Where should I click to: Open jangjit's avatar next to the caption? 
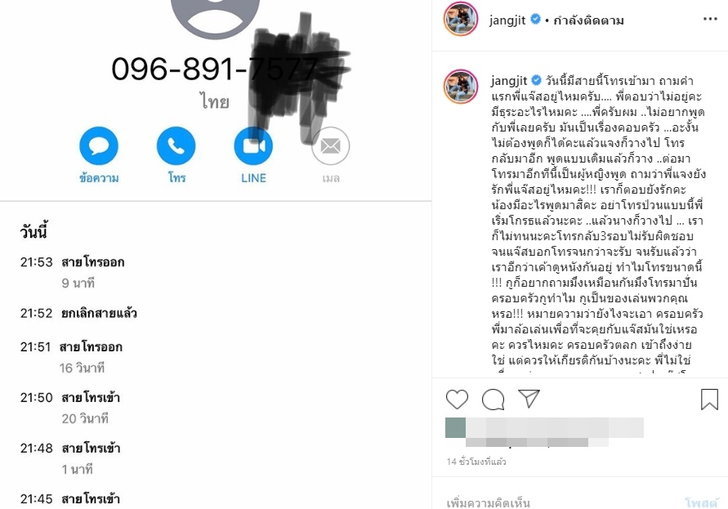461,86
